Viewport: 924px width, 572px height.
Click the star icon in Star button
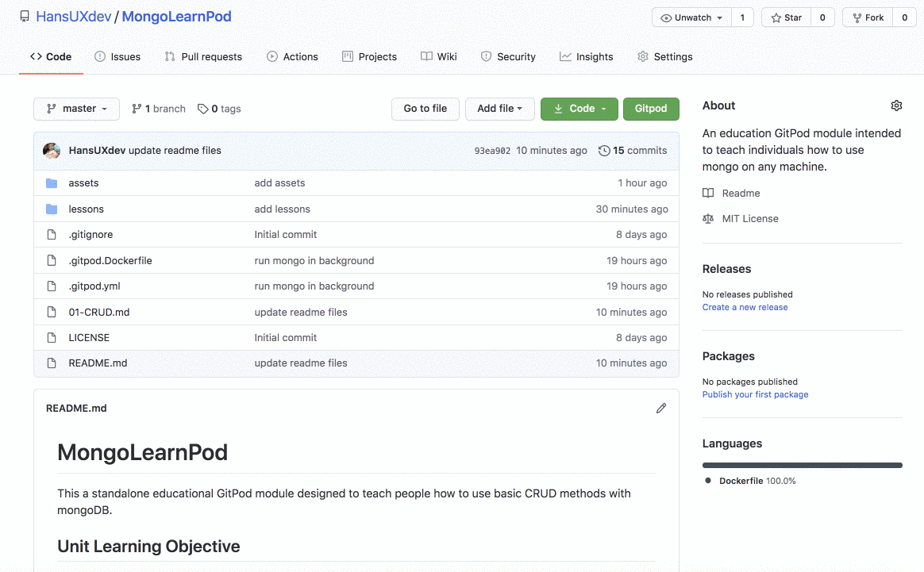(776, 17)
